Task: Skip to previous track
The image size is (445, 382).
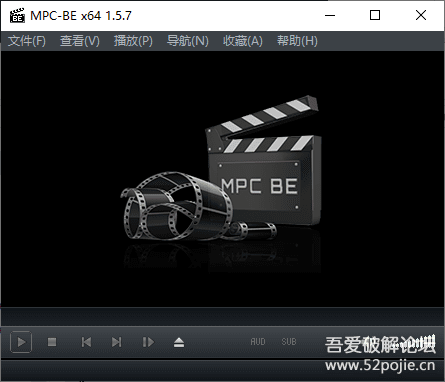Action: [86, 342]
